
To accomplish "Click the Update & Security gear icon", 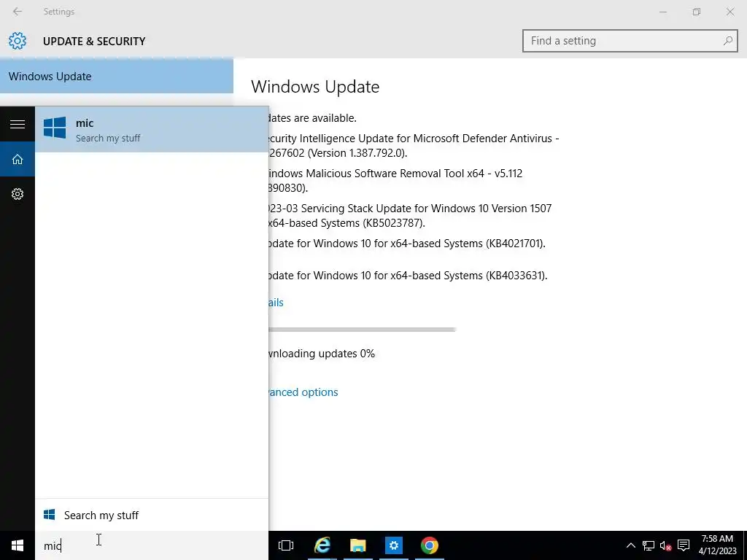I will (x=18, y=41).
